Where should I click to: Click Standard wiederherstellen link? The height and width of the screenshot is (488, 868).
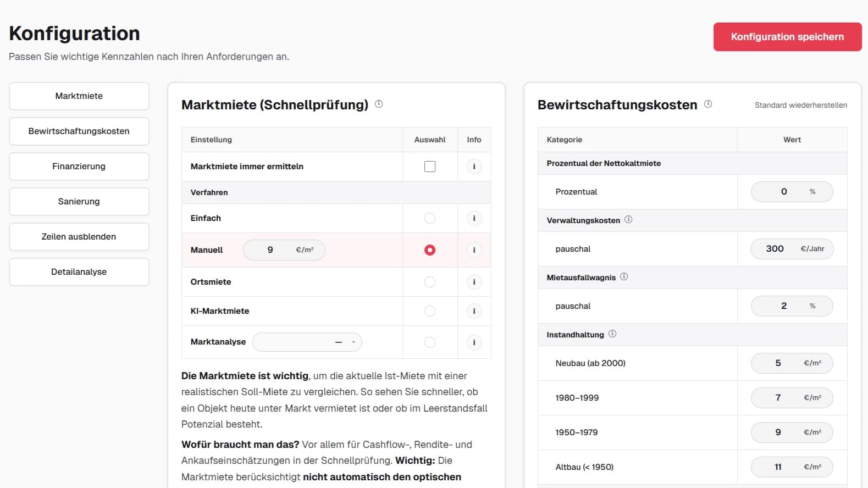point(800,105)
